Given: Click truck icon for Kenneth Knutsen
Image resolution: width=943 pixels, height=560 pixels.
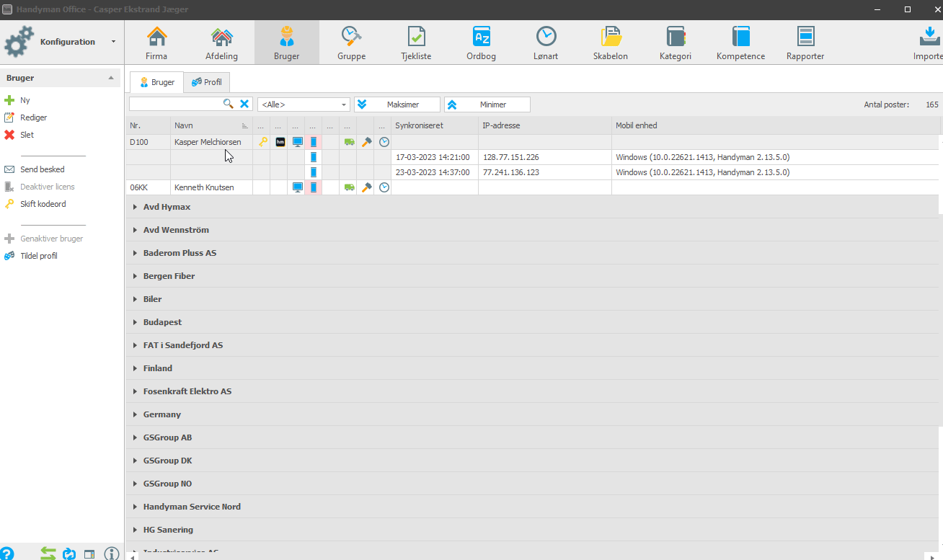Looking at the screenshot, I should 349,188.
